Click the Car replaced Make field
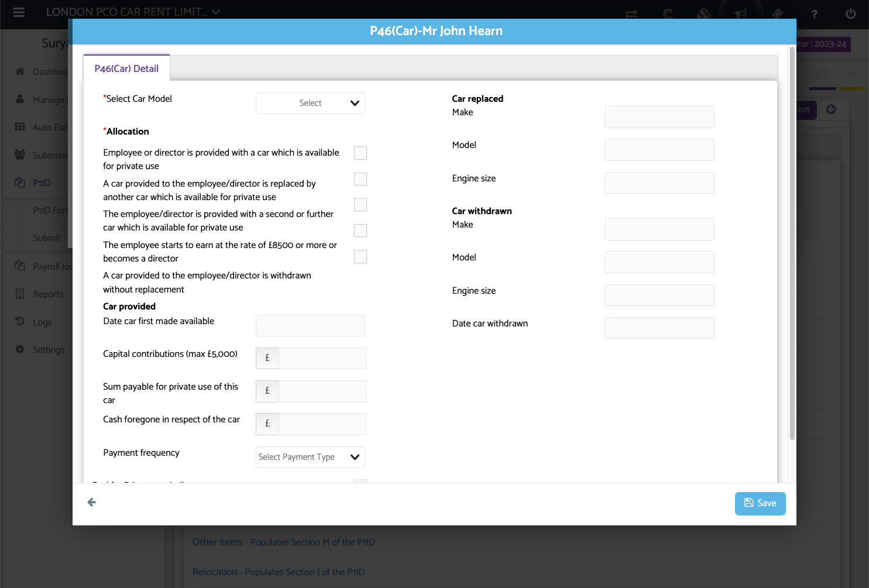The width and height of the screenshot is (869, 588). pos(660,117)
